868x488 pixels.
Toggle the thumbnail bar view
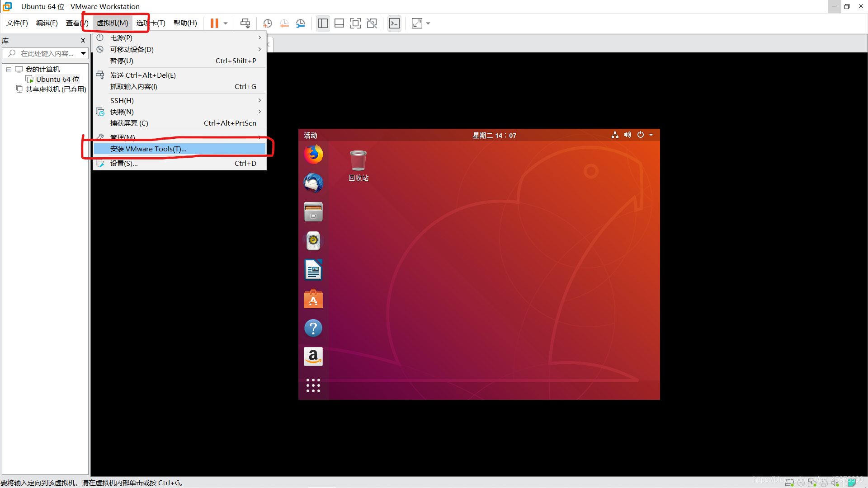tap(339, 23)
